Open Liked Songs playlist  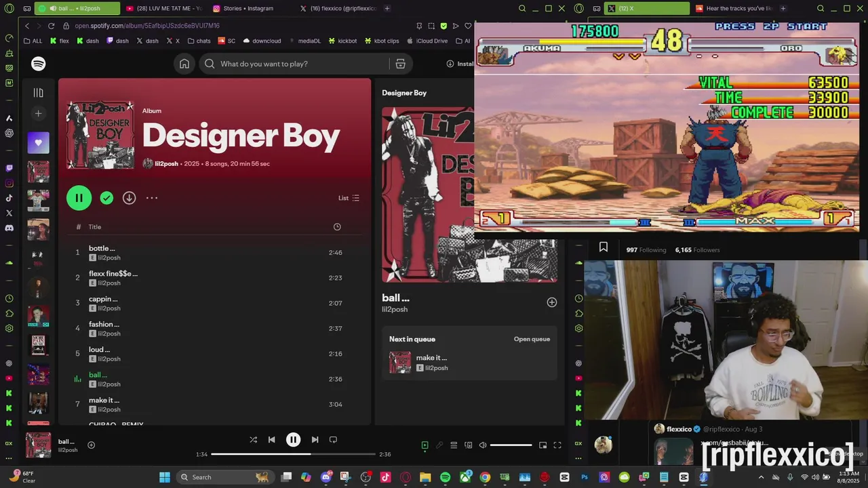click(x=39, y=143)
